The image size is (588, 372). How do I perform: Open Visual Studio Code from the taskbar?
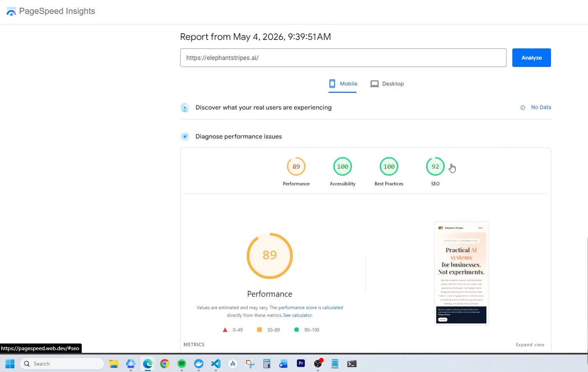click(215, 364)
